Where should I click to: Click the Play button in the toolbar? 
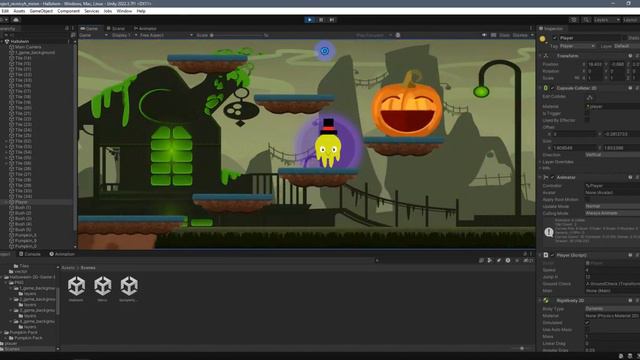tap(310, 20)
